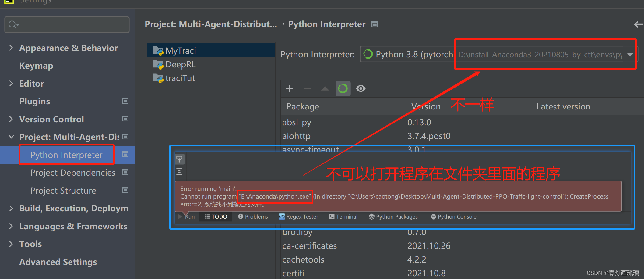Toggle the Conda package manager mode
The height and width of the screenshot is (279, 644).
point(343,88)
